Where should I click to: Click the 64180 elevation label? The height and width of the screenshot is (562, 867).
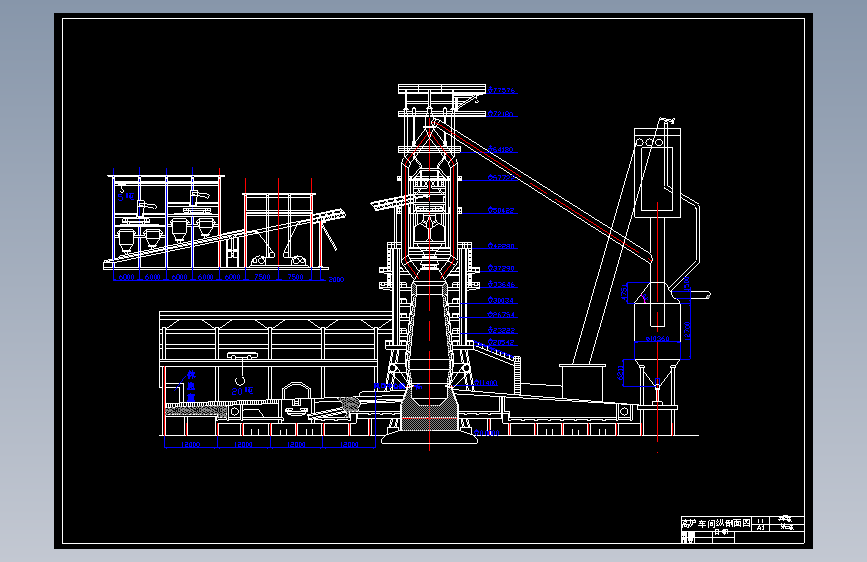[x=501, y=149]
